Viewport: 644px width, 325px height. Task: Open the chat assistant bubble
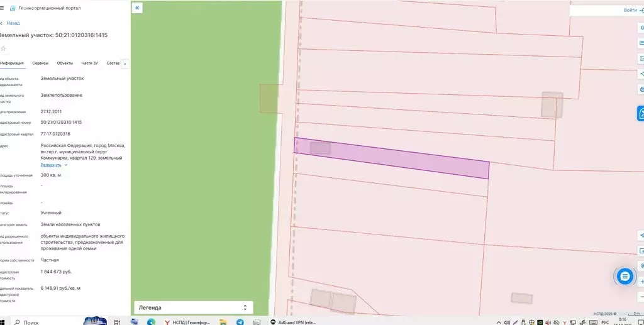pos(624,275)
